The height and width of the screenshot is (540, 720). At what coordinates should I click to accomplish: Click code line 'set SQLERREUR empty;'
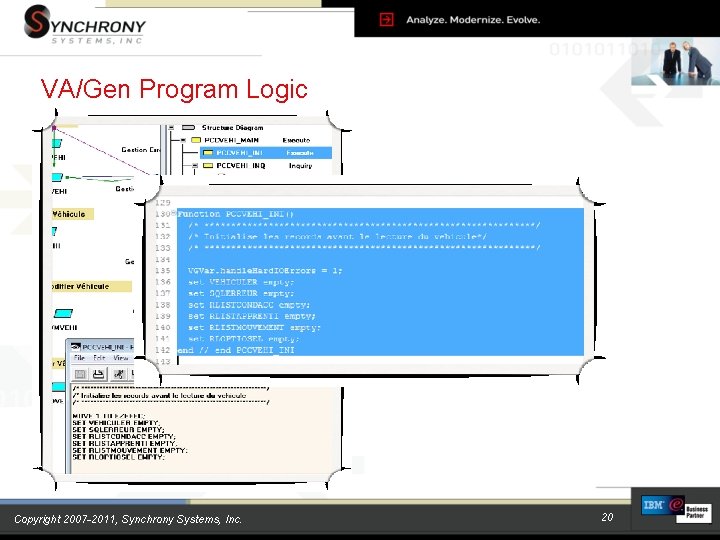point(241,293)
